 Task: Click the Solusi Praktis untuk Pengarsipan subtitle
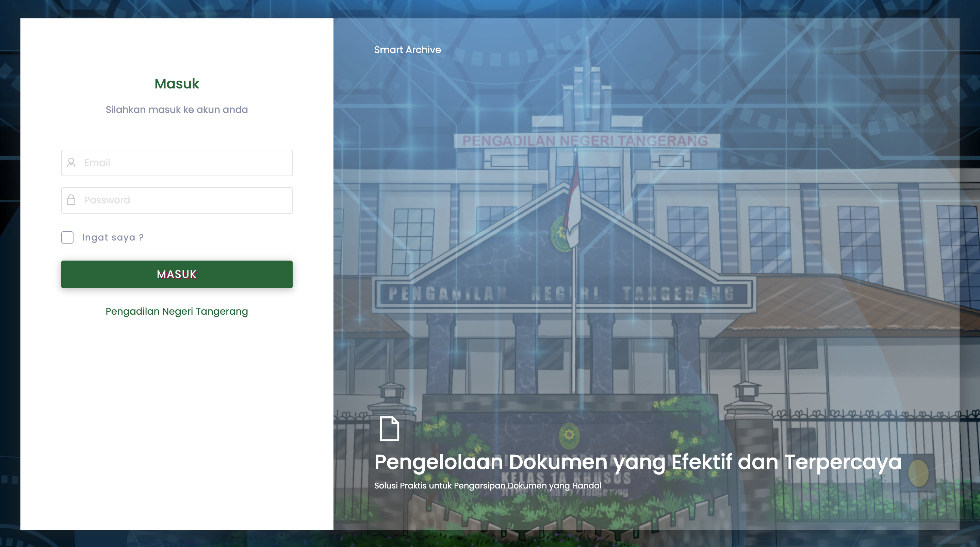(488, 486)
